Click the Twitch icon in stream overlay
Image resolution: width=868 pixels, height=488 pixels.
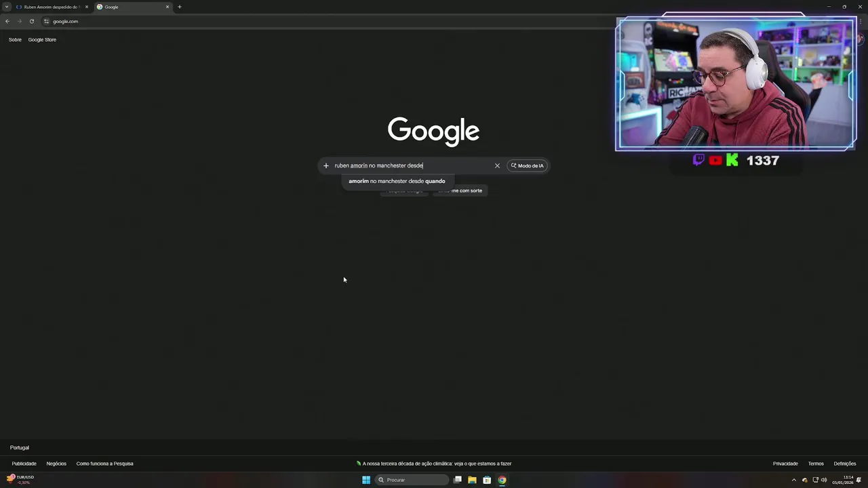tap(698, 160)
